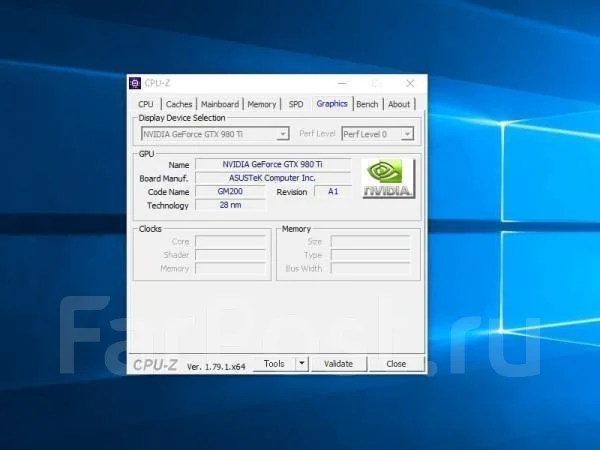Click the Validate button
The width and height of the screenshot is (600, 450).
click(x=339, y=364)
